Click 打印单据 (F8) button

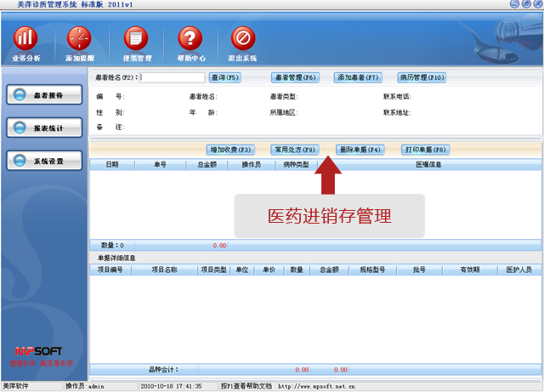click(x=426, y=150)
